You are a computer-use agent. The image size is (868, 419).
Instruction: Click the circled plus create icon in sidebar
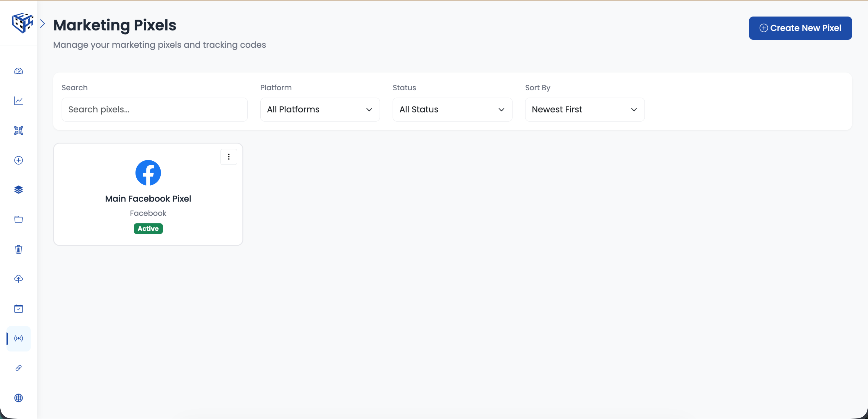tap(19, 160)
